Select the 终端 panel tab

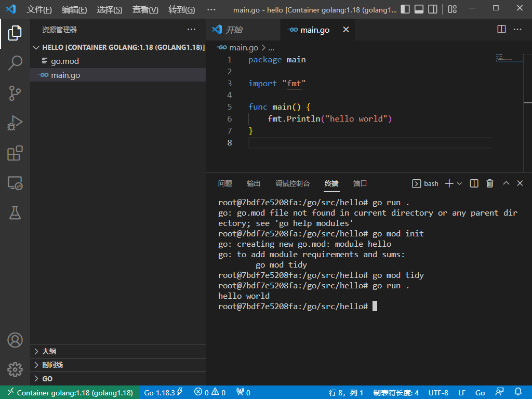pyautogui.click(x=331, y=183)
